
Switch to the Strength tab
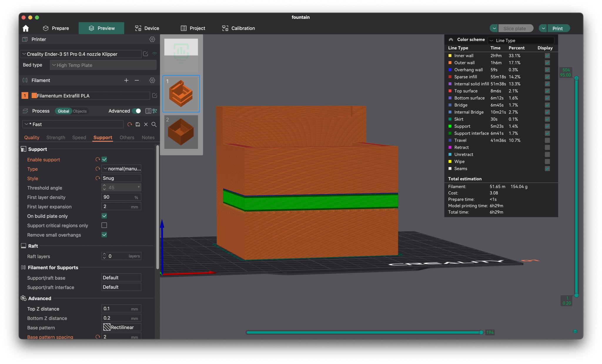[x=56, y=137]
